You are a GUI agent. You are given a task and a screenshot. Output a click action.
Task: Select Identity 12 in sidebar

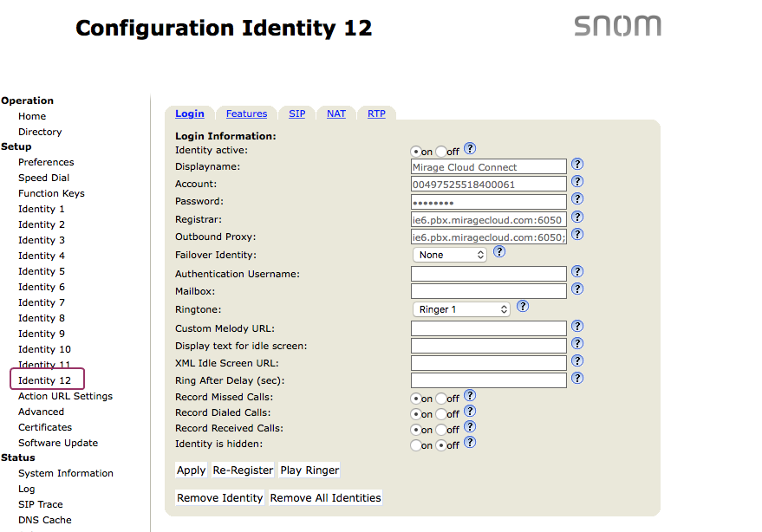(45, 380)
